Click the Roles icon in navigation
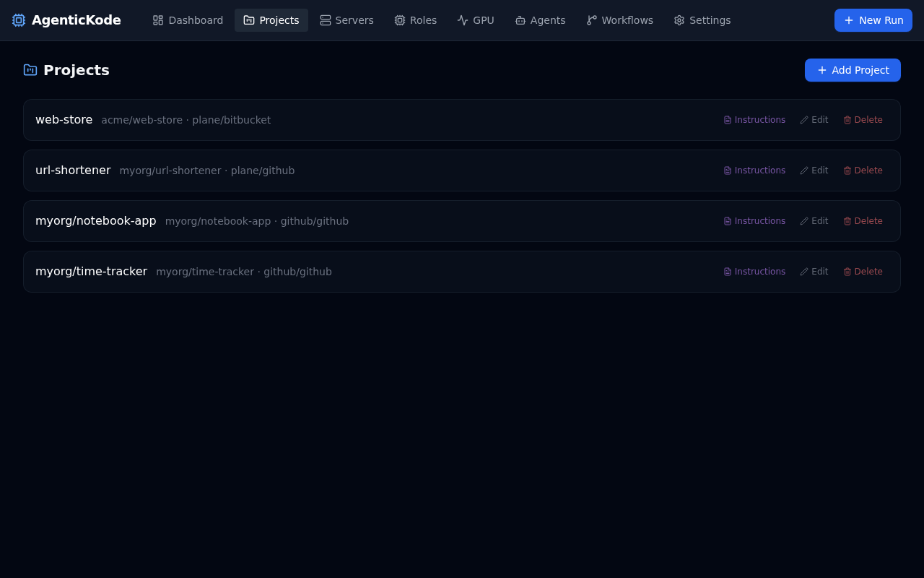The image size is (924, 578). point(401,20)
